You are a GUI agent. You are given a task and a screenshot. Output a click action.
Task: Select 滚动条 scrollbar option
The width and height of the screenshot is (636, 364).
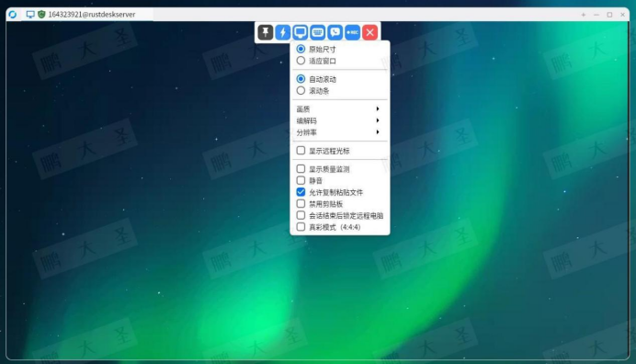point(301,90)
